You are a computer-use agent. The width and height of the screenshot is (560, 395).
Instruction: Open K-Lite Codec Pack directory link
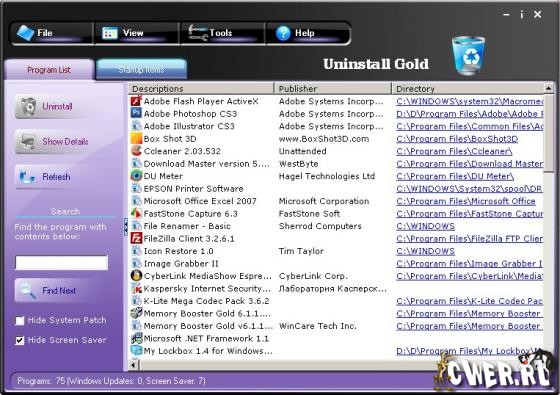point(469,301)
